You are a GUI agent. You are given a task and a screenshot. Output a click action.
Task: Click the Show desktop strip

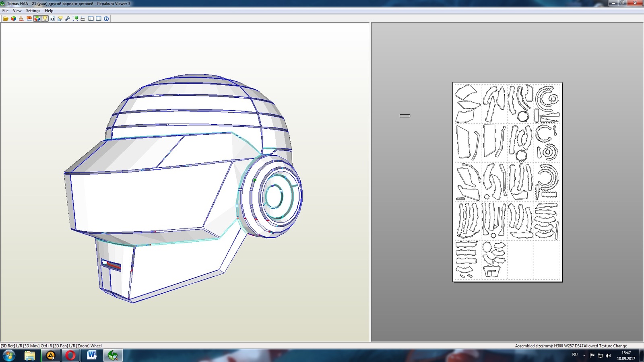(641, 356)
